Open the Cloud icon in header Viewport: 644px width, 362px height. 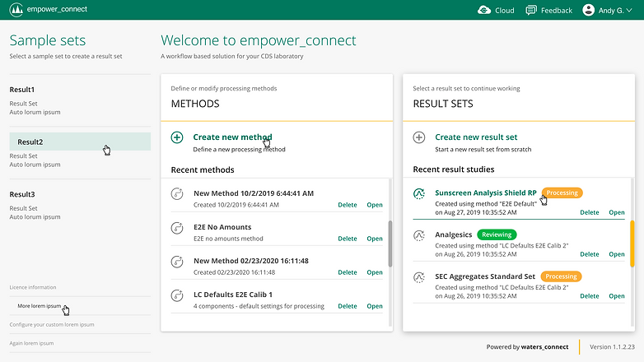484,10
